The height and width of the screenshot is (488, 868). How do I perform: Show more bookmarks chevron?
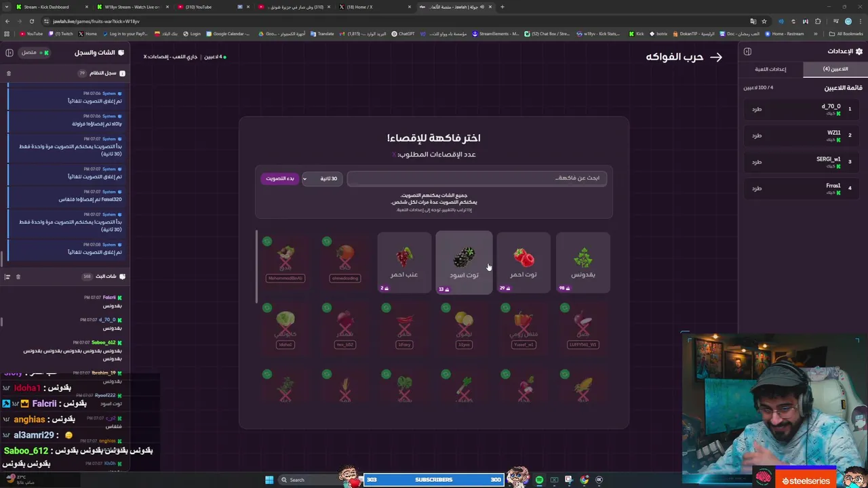(x=817, y=33)
